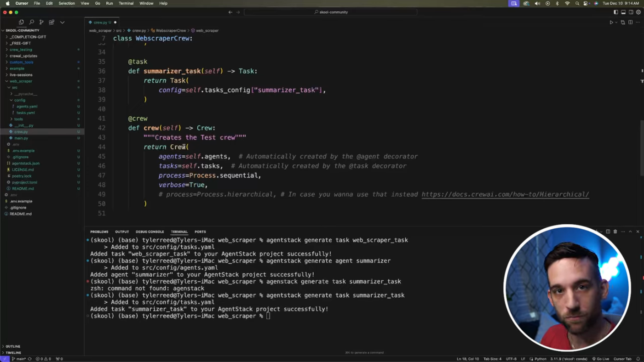
Task: Collapse the web_scraper folder
Action: pos(21,81)
